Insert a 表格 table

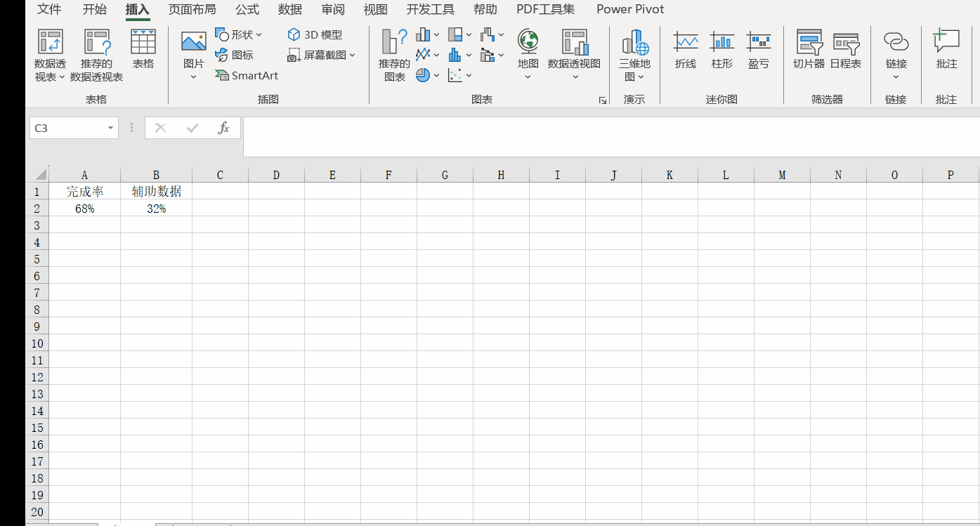143,49
